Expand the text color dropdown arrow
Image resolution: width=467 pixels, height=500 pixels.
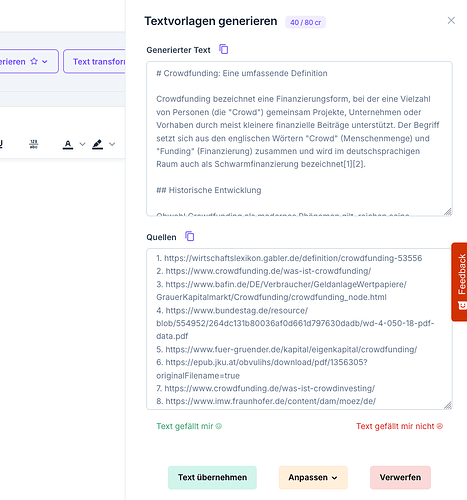(x=82, y=144)
